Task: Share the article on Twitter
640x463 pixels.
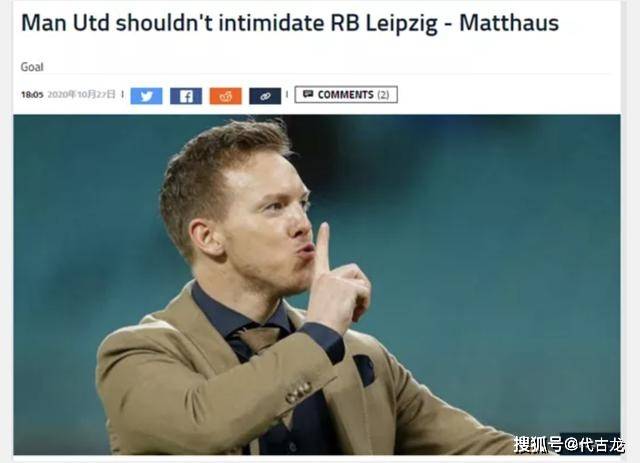Action: 146,96
